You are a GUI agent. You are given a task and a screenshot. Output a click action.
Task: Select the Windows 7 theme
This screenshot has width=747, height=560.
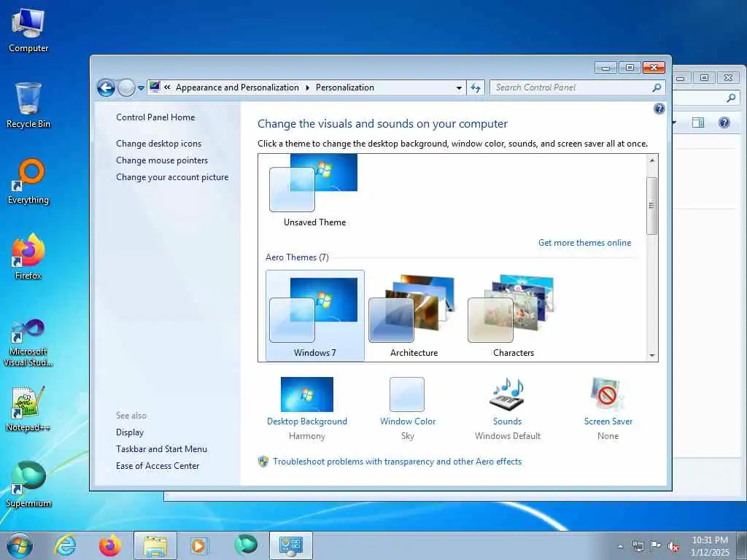coord(315,315)
